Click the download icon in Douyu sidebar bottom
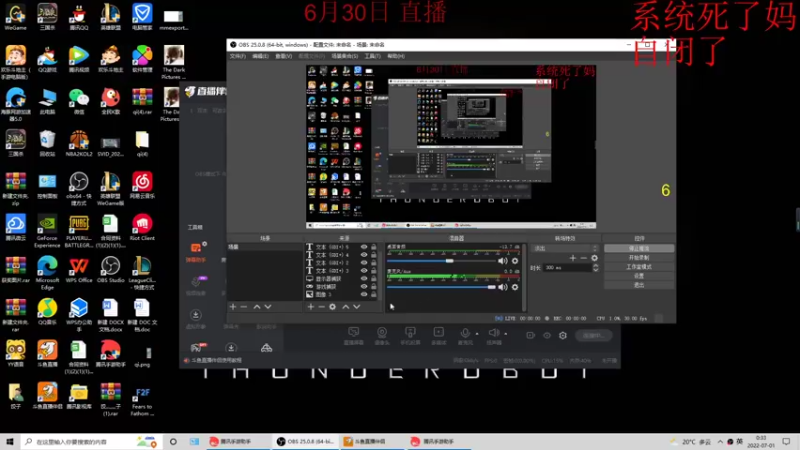This screenshot has height=450, width=800. click(x=231, y=348)
